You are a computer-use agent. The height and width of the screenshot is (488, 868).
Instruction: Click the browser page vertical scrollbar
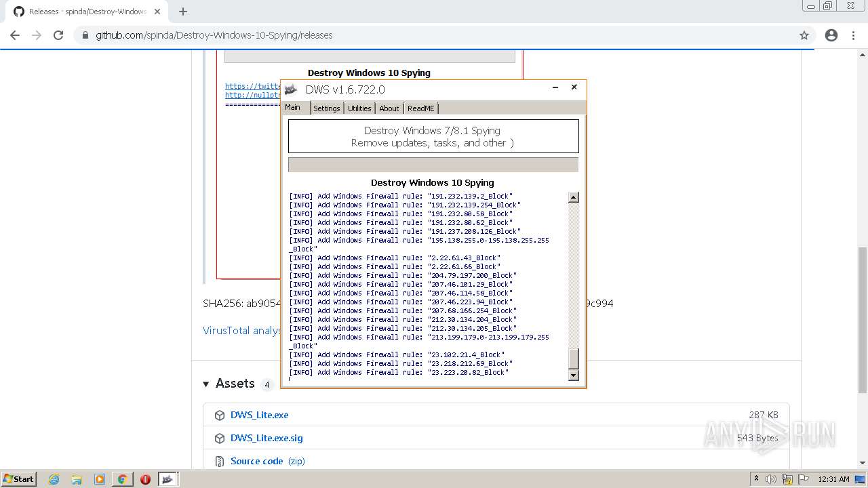863,319
